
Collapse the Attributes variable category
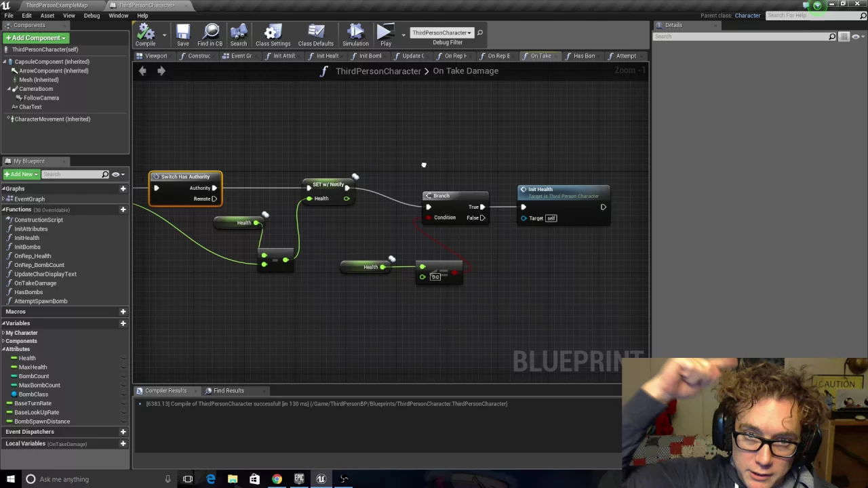click(x=3, y=349)
